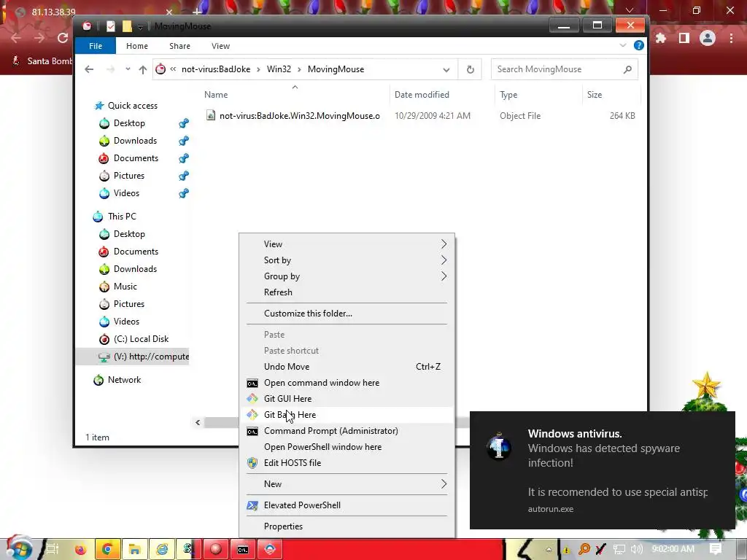Click the search magnifier icon
The width and height of the screenshot is (747, 560).
tap(627, 69)
